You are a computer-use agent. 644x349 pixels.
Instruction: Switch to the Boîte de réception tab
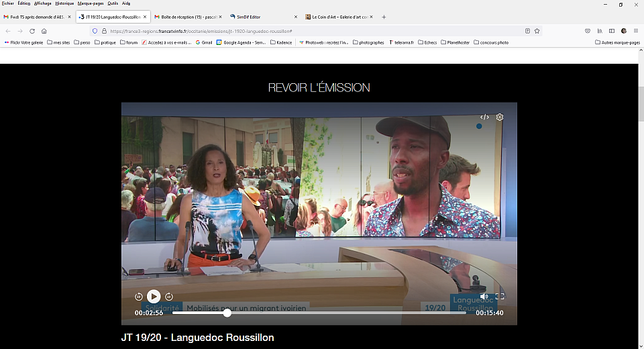point(188,17)
